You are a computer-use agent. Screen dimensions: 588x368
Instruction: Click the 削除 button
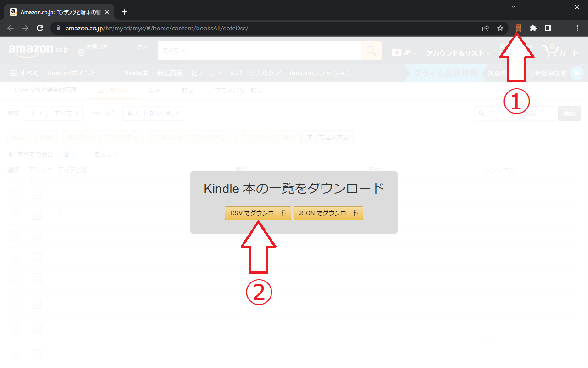[x=45, y=137]
